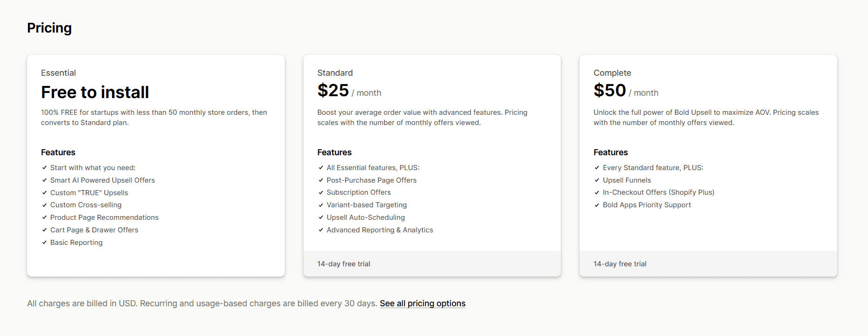This screenshot has width=868, height=336.
Task: Select the Complete plan title
Action: tap(612, 73)
